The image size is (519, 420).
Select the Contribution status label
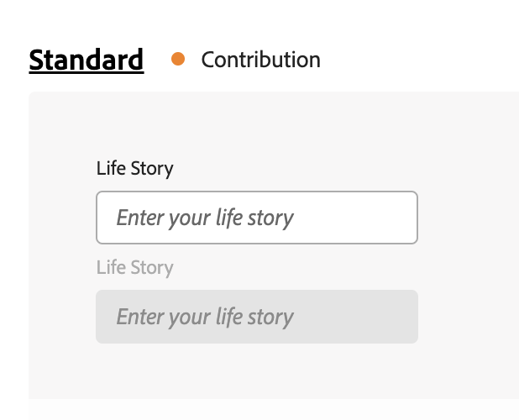pos(261,60)
